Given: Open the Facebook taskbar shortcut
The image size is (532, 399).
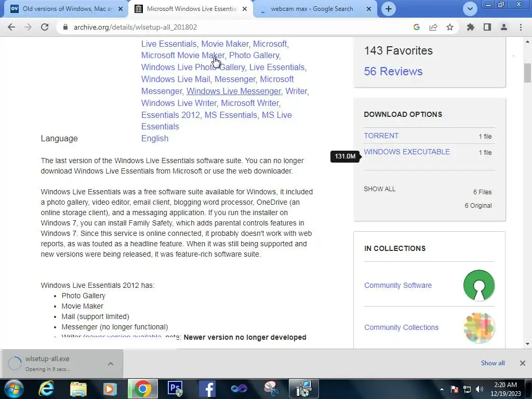Looking at the screenshot, I should coord(207,389).
